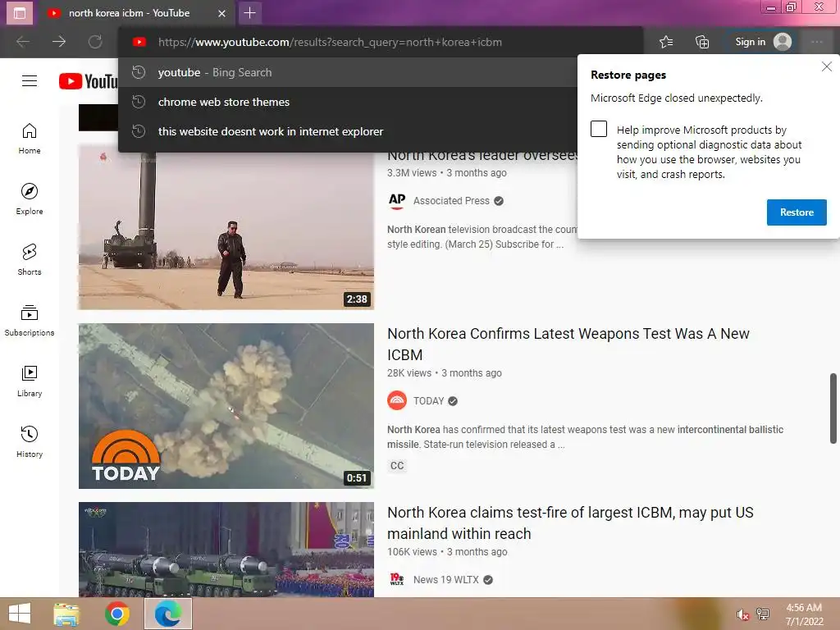Select the north korea icbm YouTube tab
This screenshot has height=630, width=840.
click(129, 13)
